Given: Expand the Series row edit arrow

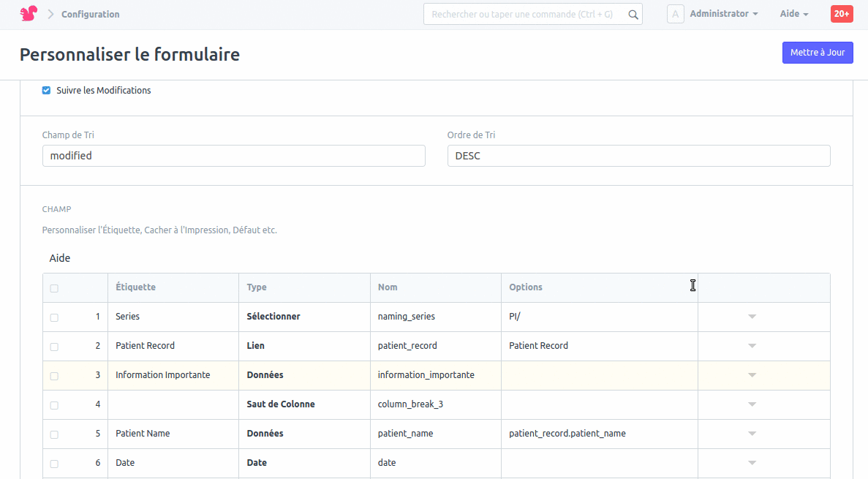Looking at the screenshot, I should click(x=752, y=317).
